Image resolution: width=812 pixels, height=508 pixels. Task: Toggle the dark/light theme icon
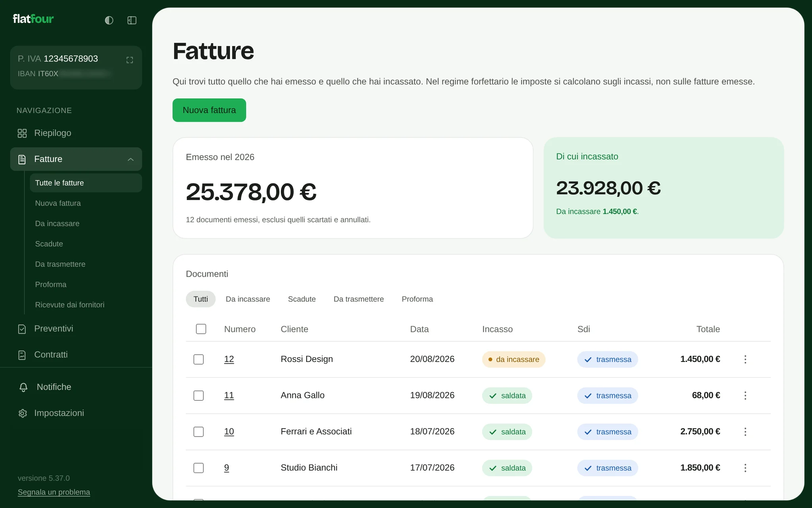109,20
